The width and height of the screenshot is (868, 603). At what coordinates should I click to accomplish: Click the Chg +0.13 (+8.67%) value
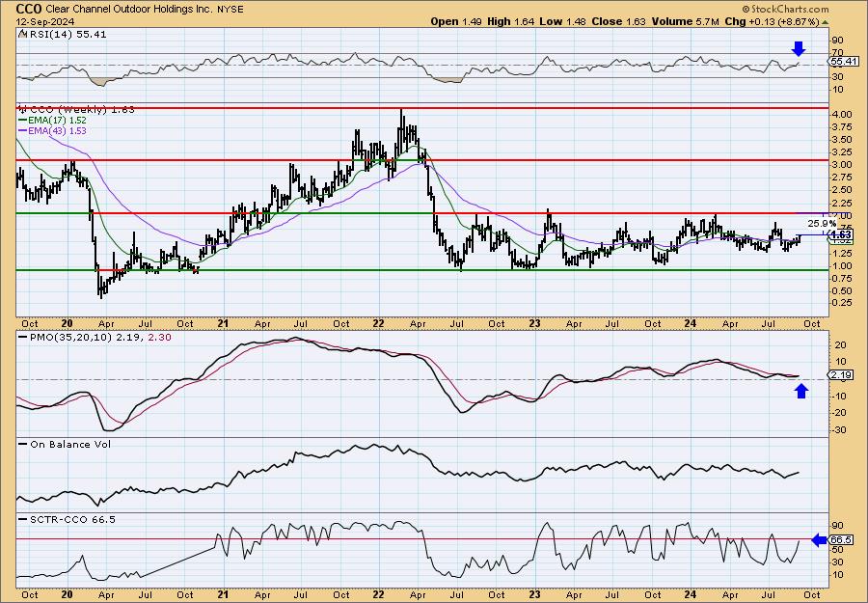pyautogui.click(x=772, y=21)
